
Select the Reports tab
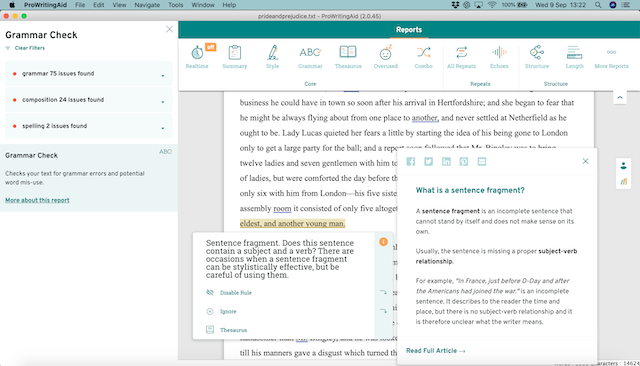(409, 30)
